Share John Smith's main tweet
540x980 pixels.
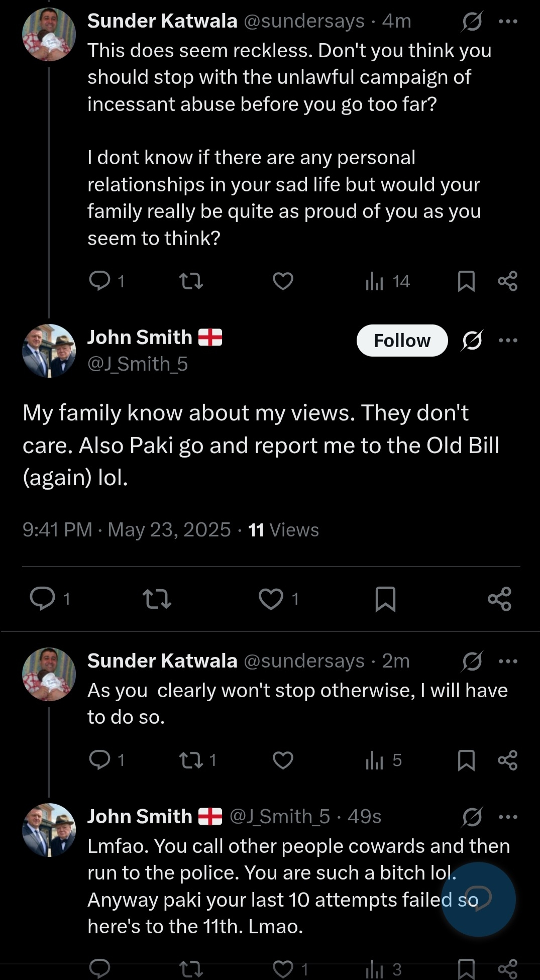(x=499, y=599)
